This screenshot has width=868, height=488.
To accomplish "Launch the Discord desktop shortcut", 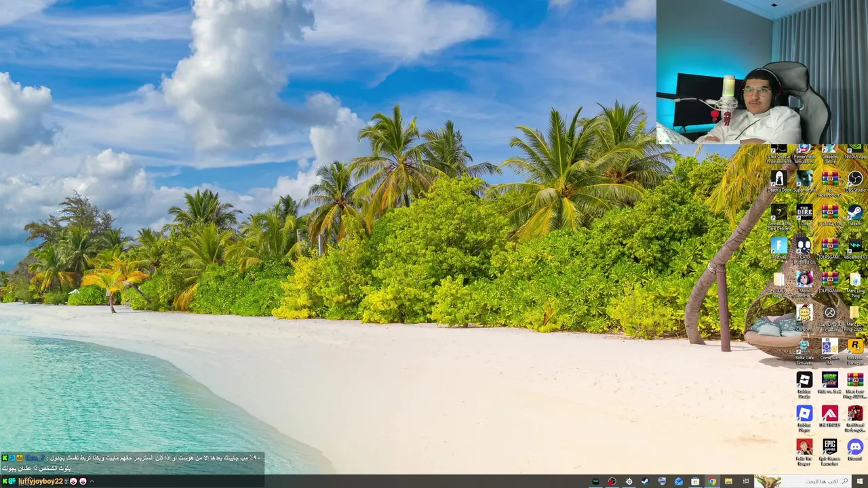I will tap(855, 450).
